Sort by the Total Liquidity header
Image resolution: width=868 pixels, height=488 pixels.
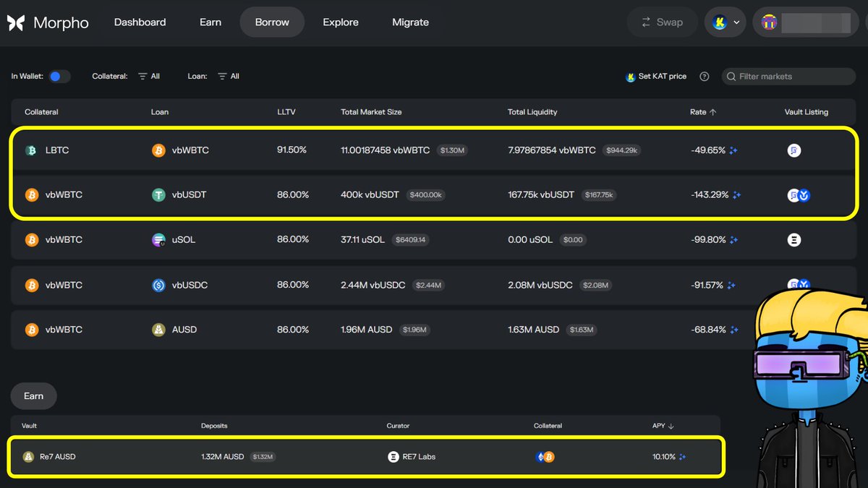coord(532,112)
